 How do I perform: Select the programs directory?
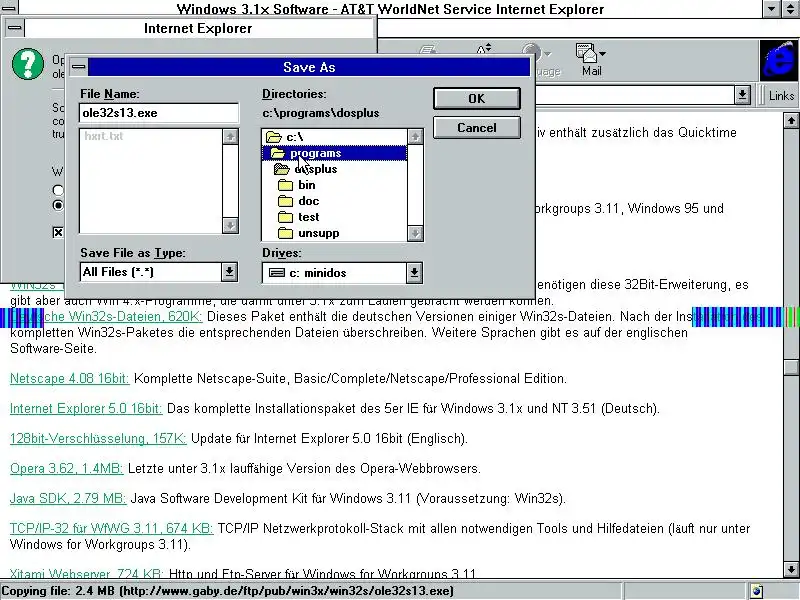334,153
